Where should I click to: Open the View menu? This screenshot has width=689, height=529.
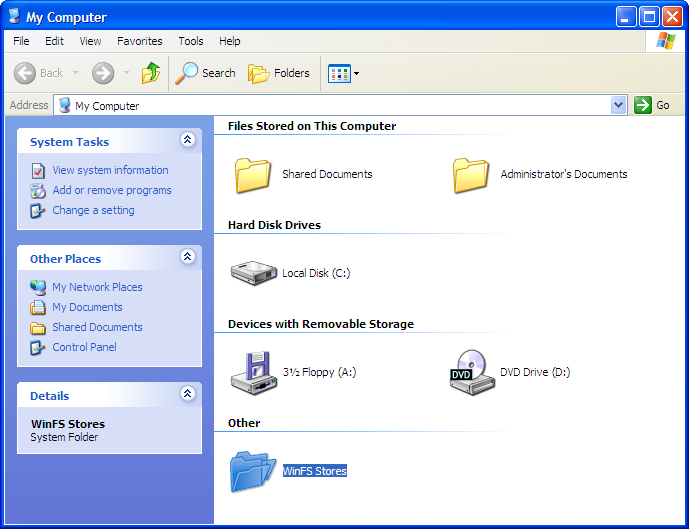90,41
